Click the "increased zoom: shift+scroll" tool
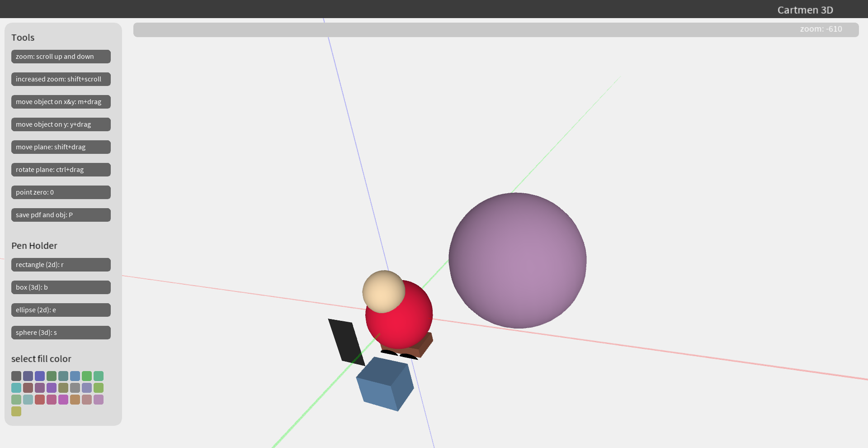Viewport: 868px width, 448px height. coord(61,79)
